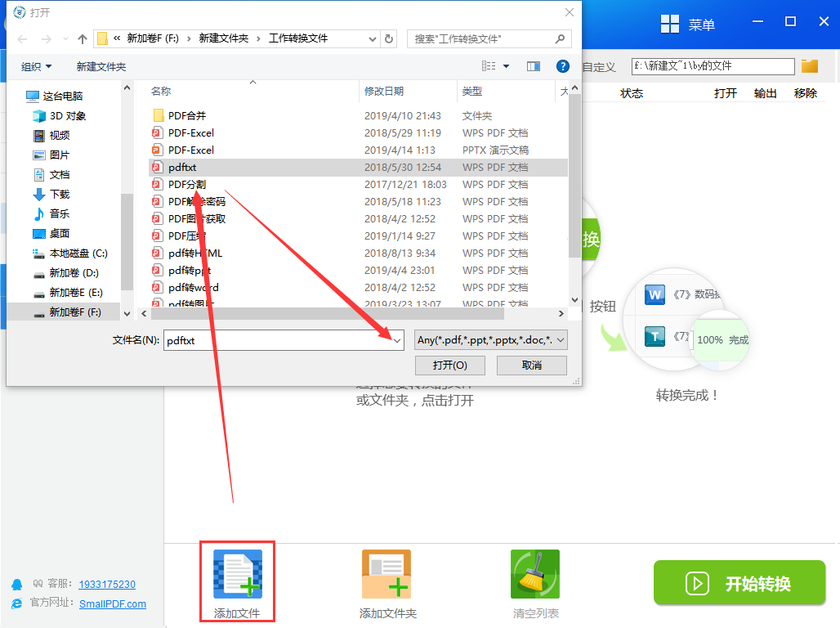Click the 自定义 (Custom) output option

pos(599,67)
